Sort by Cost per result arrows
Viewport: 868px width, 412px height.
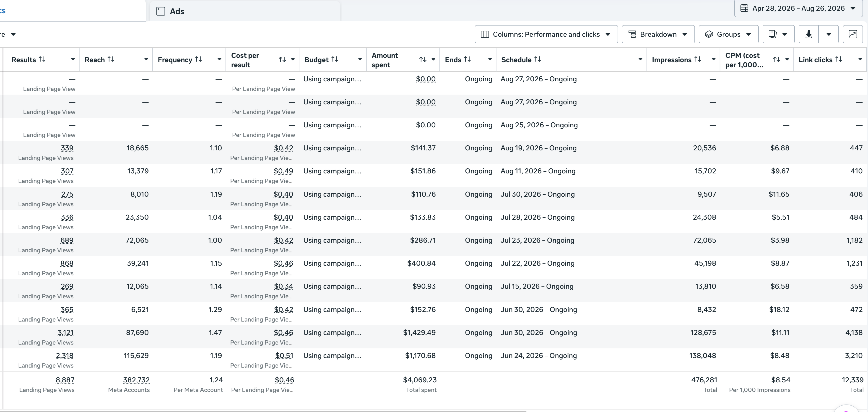(x=282, y=59)
